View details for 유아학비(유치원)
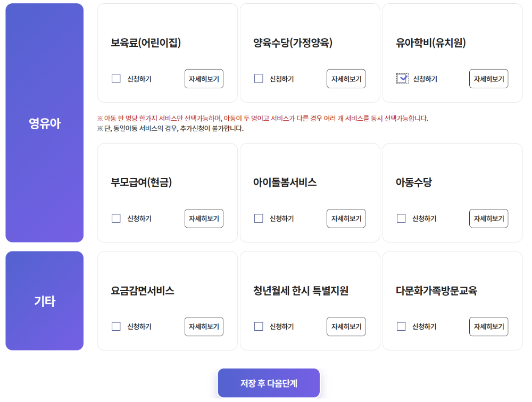Image resolution: width=532 pixels, height=402 pixels. 488,78
